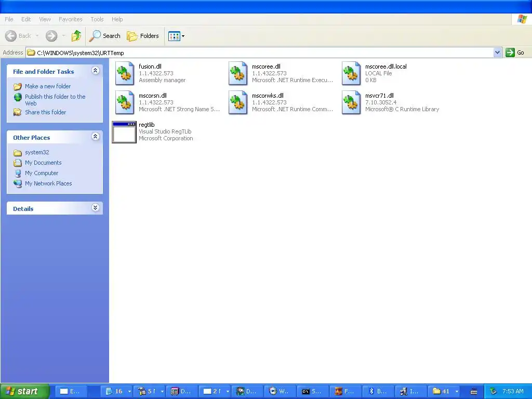Collapse the Other Places panel
532x399 pixels.
pyautogui.click(x=96, y=137)
